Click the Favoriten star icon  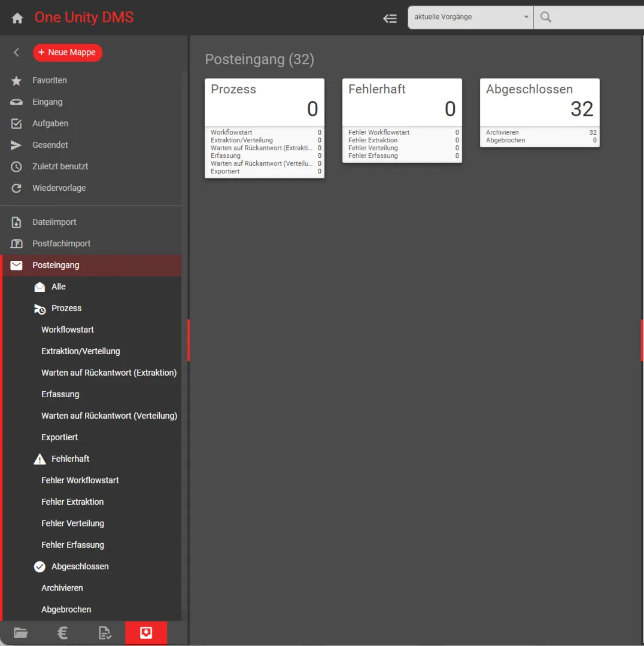pos(17,81)
